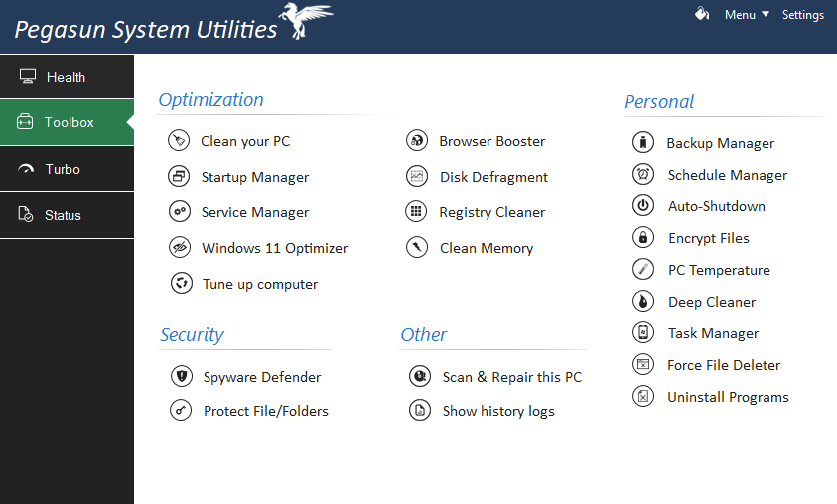The width and height of the screenshot is (837, 504).
Task: Open Startup Manager via its icon
Action: tap(179, 177)
